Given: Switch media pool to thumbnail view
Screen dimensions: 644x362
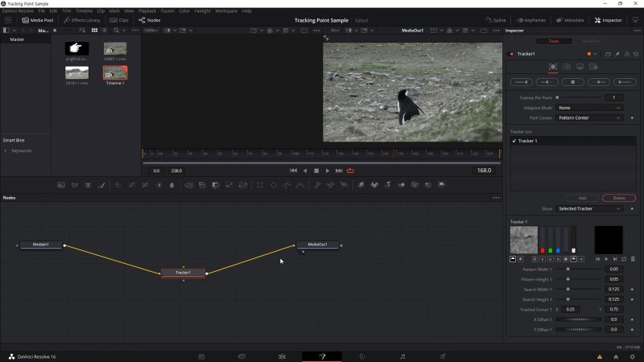Looking at the screenshot, I should 94,31.
